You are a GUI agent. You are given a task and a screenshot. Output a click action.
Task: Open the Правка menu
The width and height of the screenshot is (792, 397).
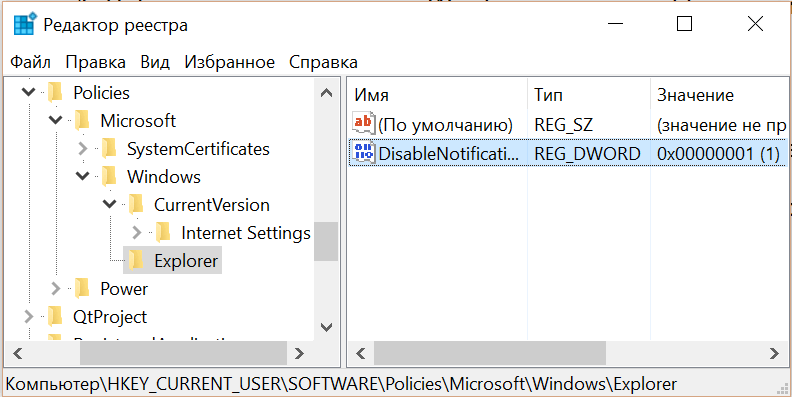[x=95, y=63]
